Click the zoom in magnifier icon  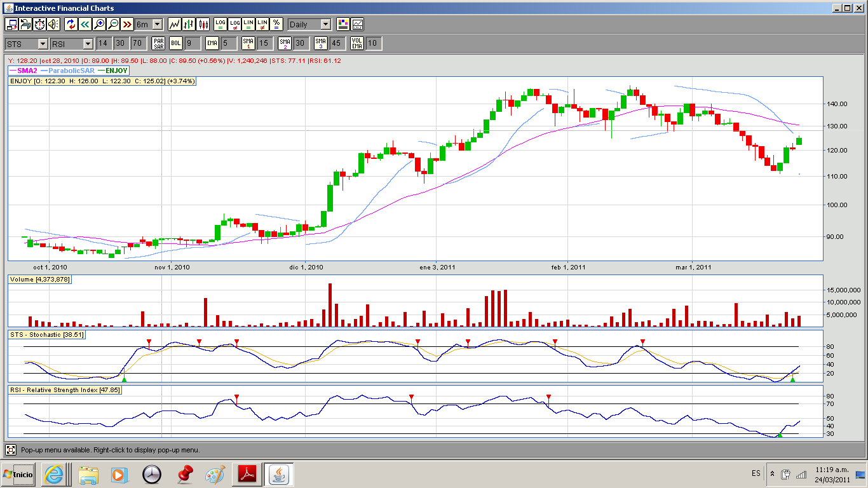(99, 24)
